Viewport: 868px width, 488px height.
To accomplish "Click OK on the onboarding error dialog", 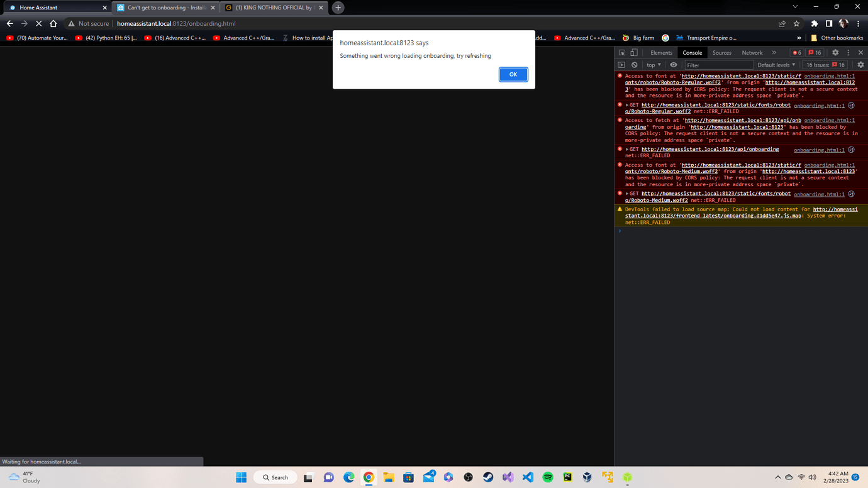I will (x=513, y=74).
